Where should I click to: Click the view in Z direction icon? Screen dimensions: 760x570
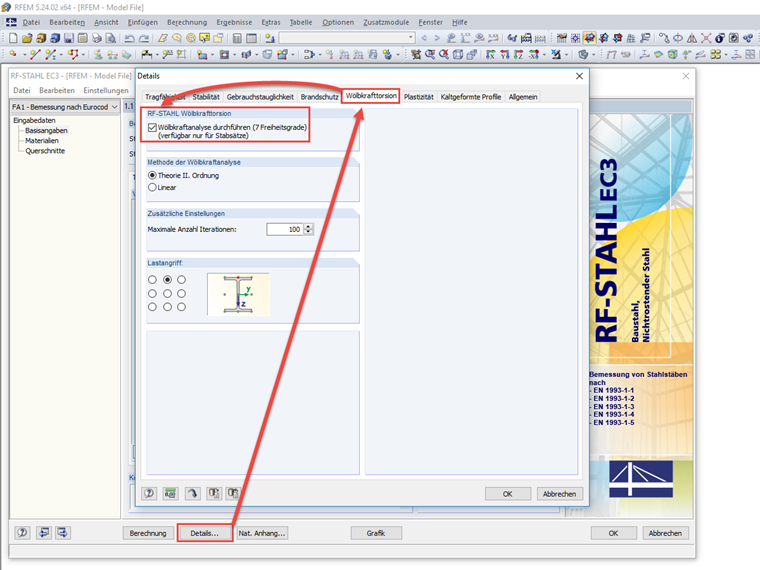(519, 54)
